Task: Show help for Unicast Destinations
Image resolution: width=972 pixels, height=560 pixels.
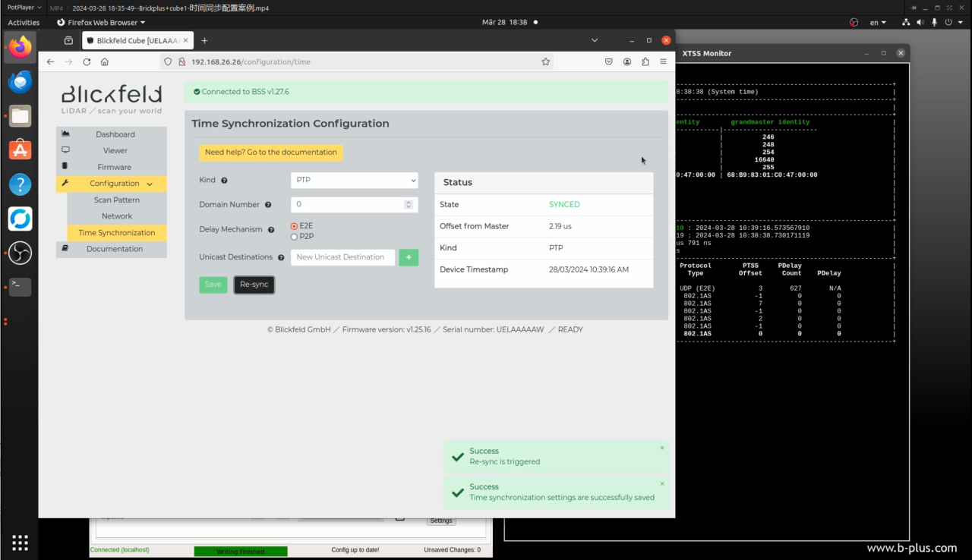Action: coord(281,258)
